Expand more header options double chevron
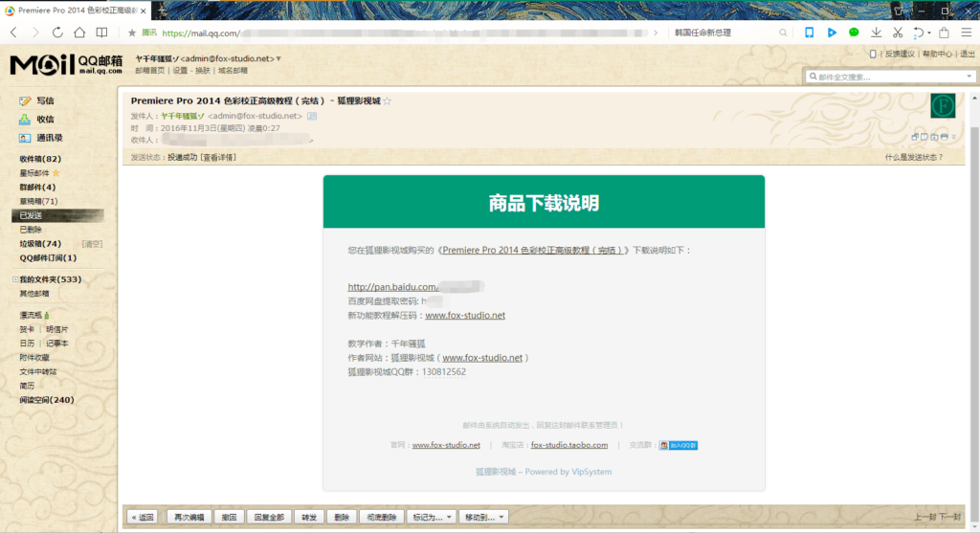Image resolution: width=980 pixels, height=533 pixels. [x=954, y=137]
